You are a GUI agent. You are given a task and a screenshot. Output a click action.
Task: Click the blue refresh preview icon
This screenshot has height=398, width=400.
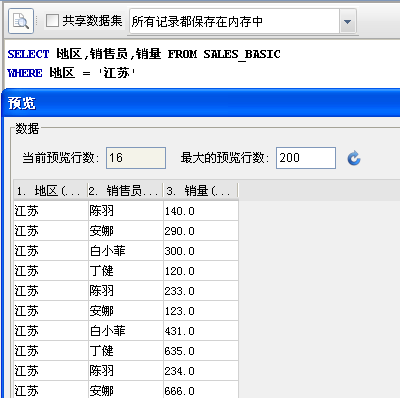click(354, 158)
